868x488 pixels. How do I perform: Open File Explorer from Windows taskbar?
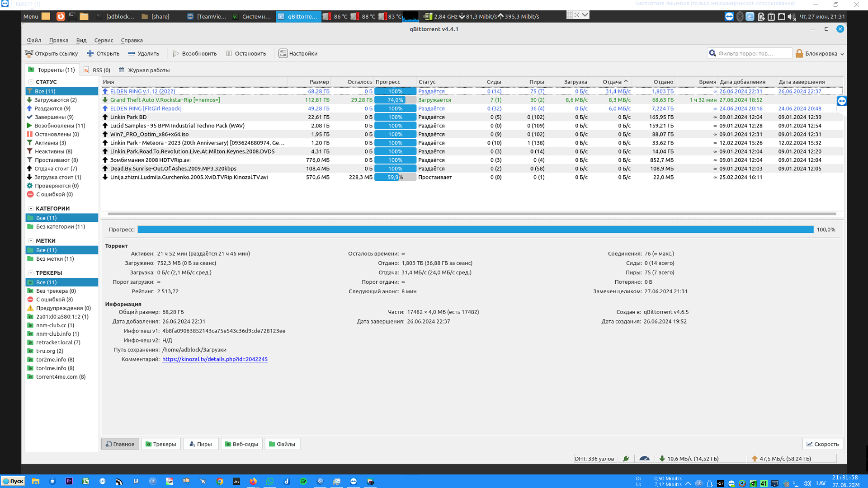[36, 481]
